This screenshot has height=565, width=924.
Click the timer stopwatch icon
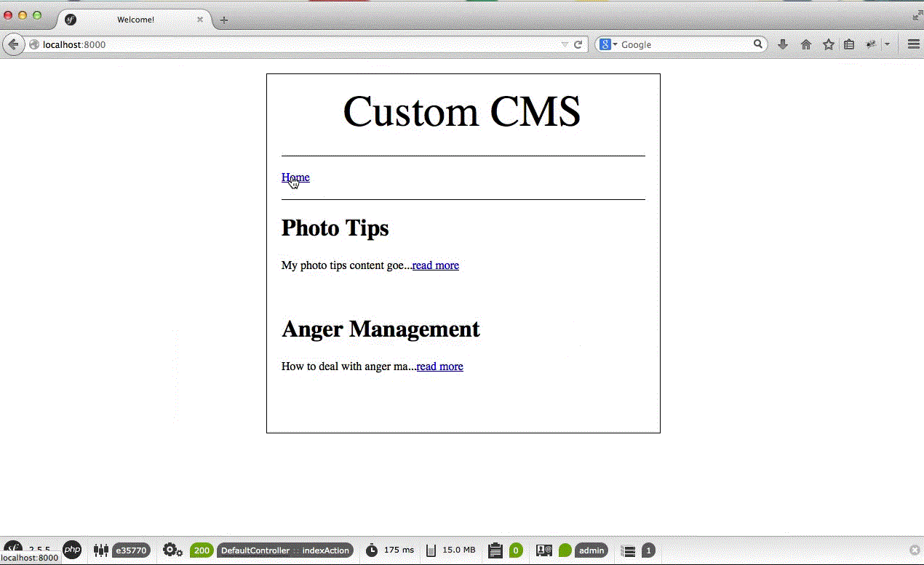[372, 550]
